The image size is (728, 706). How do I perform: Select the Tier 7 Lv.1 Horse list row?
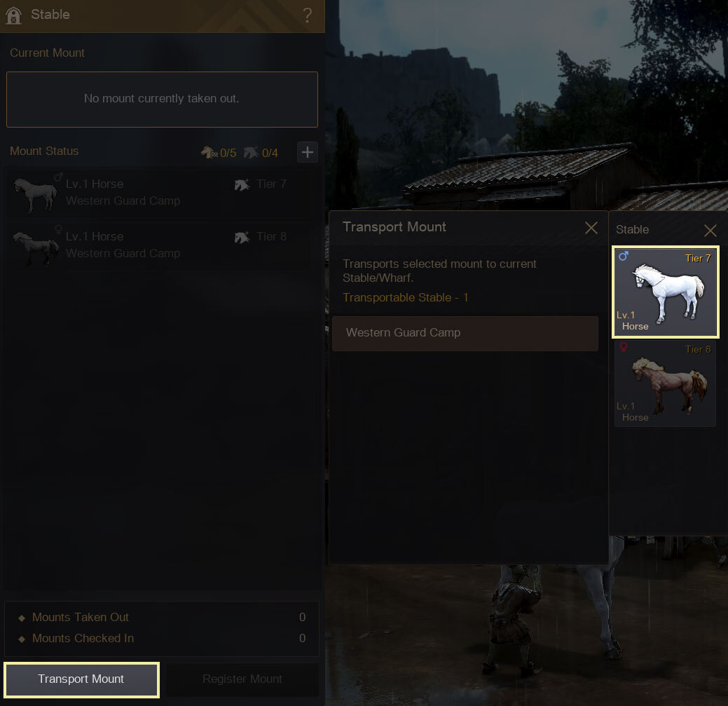tap(161, 194)
